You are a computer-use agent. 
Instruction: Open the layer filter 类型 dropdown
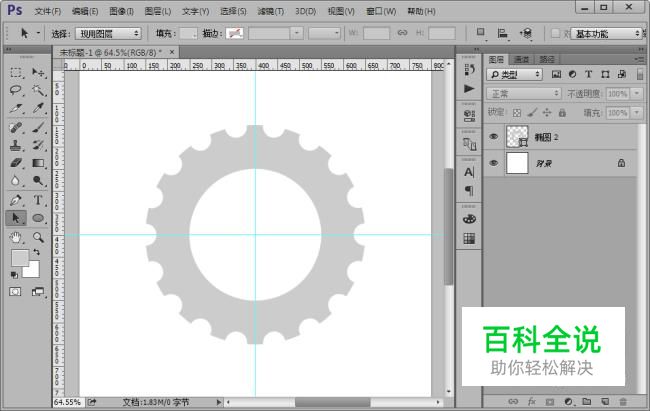(x=514, y=74)
